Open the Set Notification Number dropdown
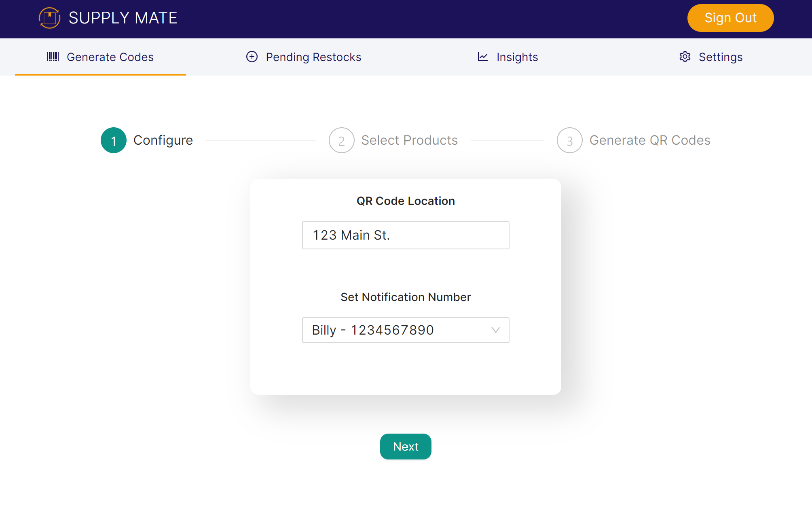Viewport: 812px width, 531px height. tap(406, 330)
